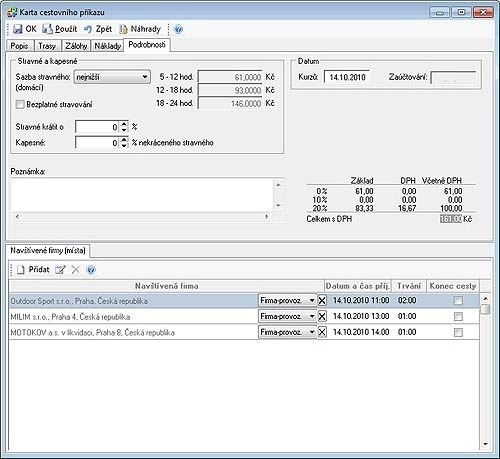The height and width of the screenshot is (459, 500).
Task: Open the Náhrady document icon
Action: click(124, 29)
